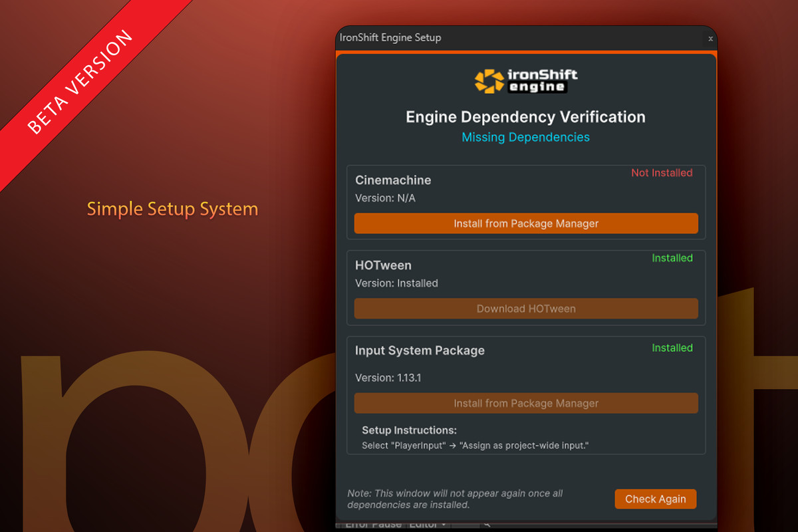This screenshot has width=798, height=532.
Task: Click the HOTween package title
Action: [x=383, y=265]
